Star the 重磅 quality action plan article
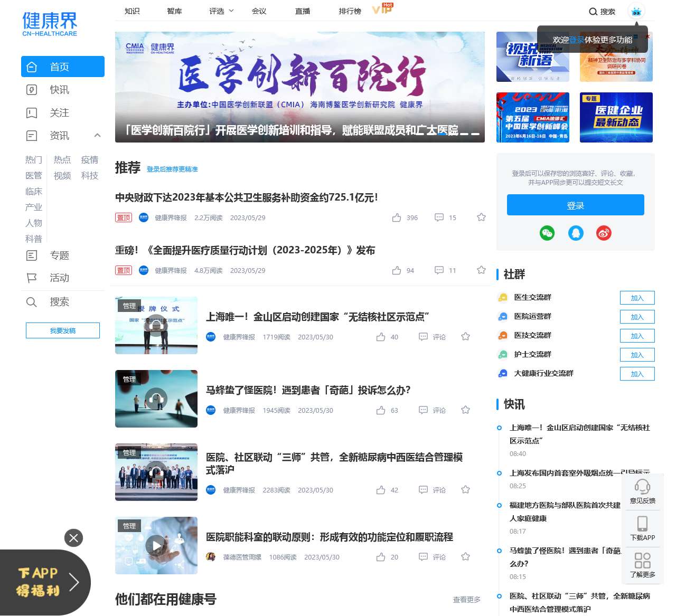The image size is (676, 616). pos(481,270)
